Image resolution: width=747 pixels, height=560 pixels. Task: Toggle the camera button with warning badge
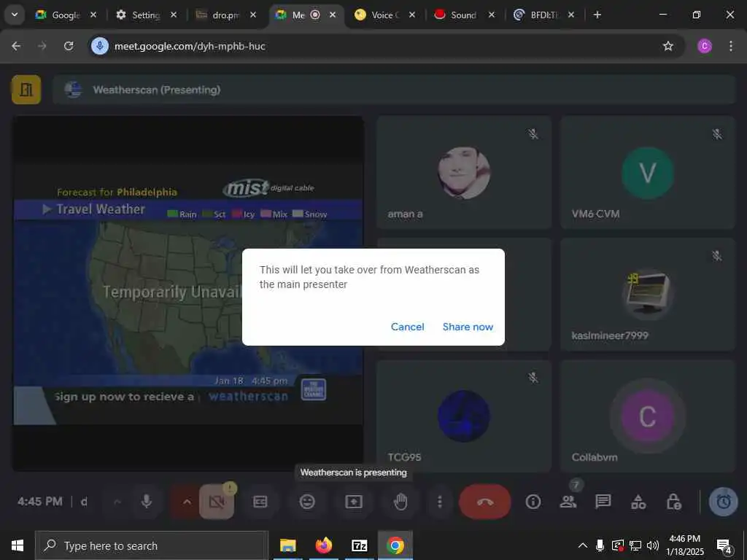pyautogui.click(x=217, y=502)
